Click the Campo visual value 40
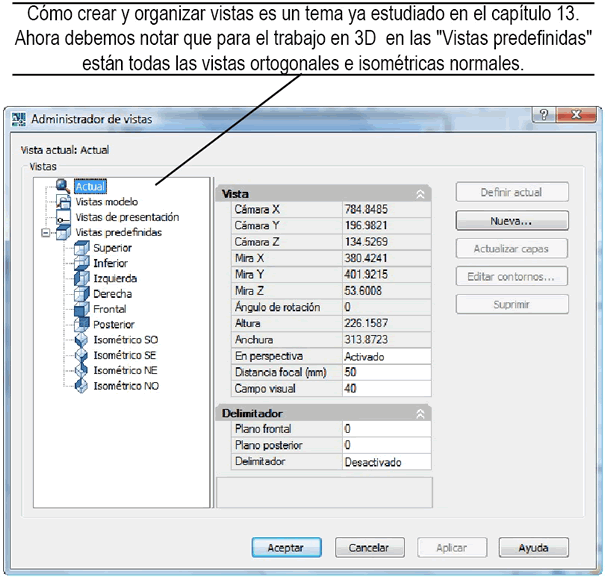Viewport: 605px width, 577px height. [387, 389]
